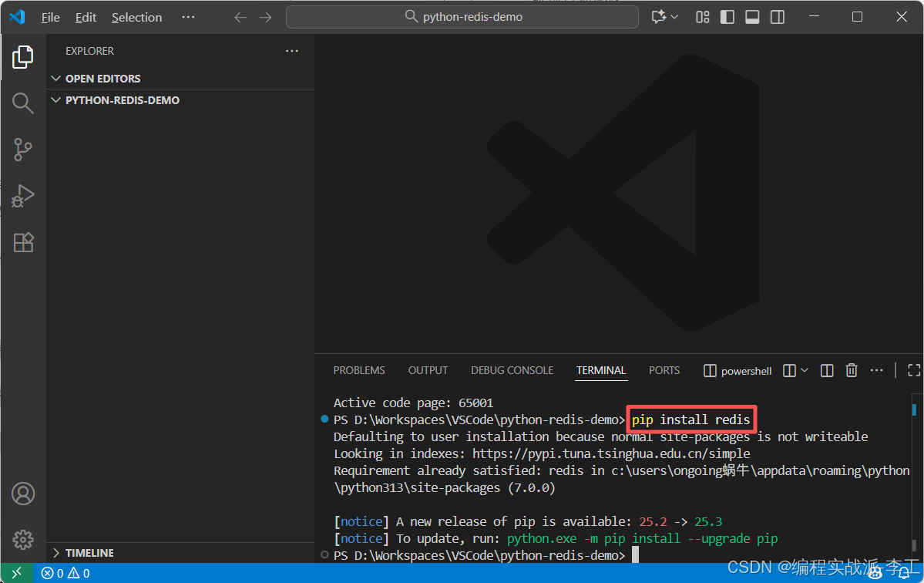Open the new terminal launch profile icon
This screenshot has height=583, width=924.
[789, 370]
